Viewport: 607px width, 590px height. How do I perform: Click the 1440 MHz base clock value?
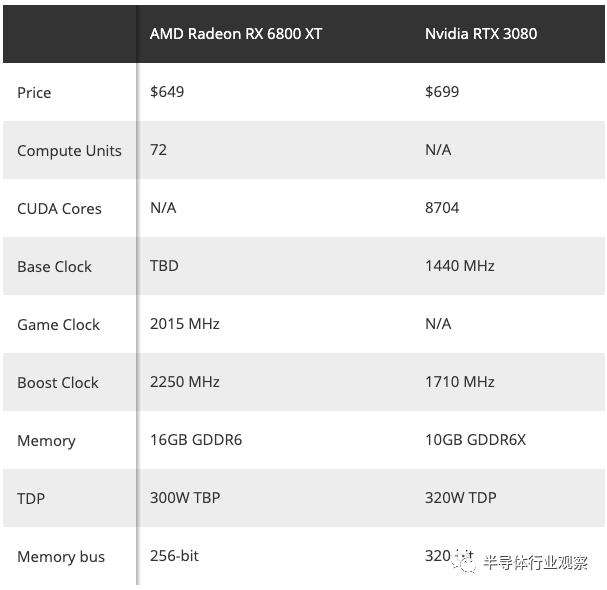(459, 265)
